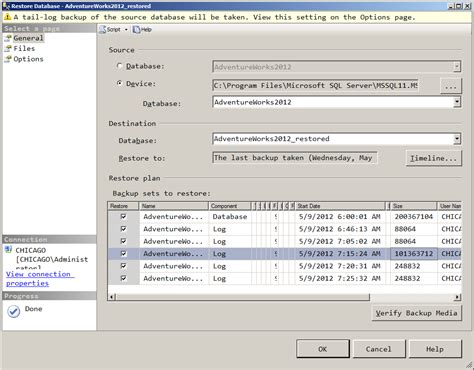Viewport: 474px width, 370px height.
Task: Minimize the Restore Database window
Action: point(451,6)
